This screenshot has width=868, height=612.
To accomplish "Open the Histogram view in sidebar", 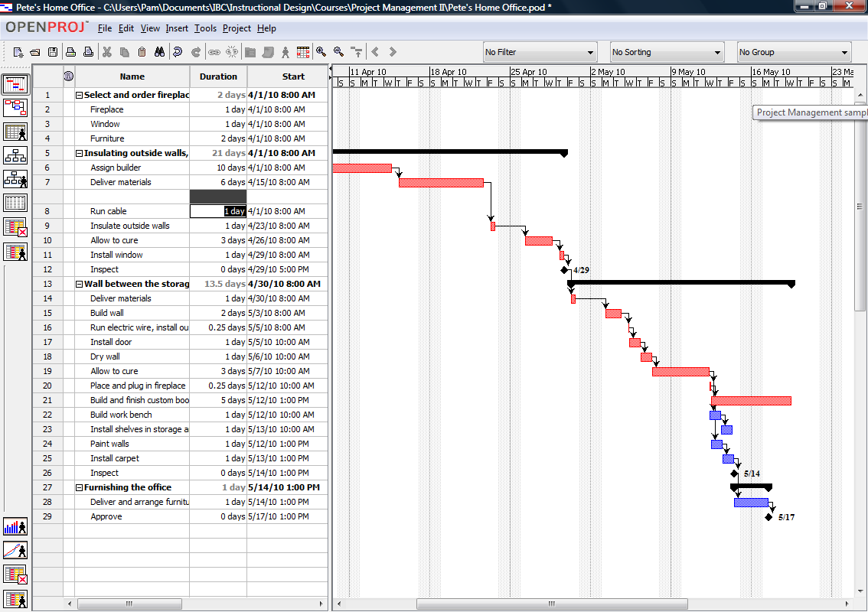I will click(x=15, y=527).
